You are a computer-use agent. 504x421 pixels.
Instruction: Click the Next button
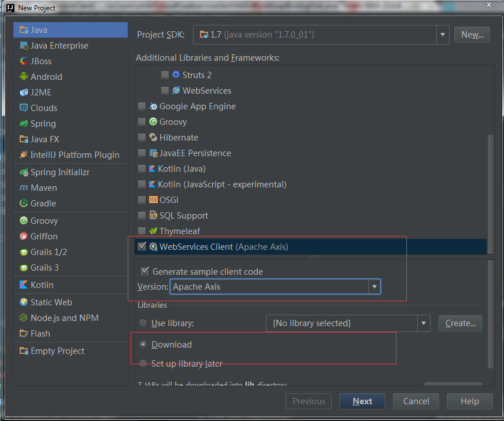click(x=362, y=401)
